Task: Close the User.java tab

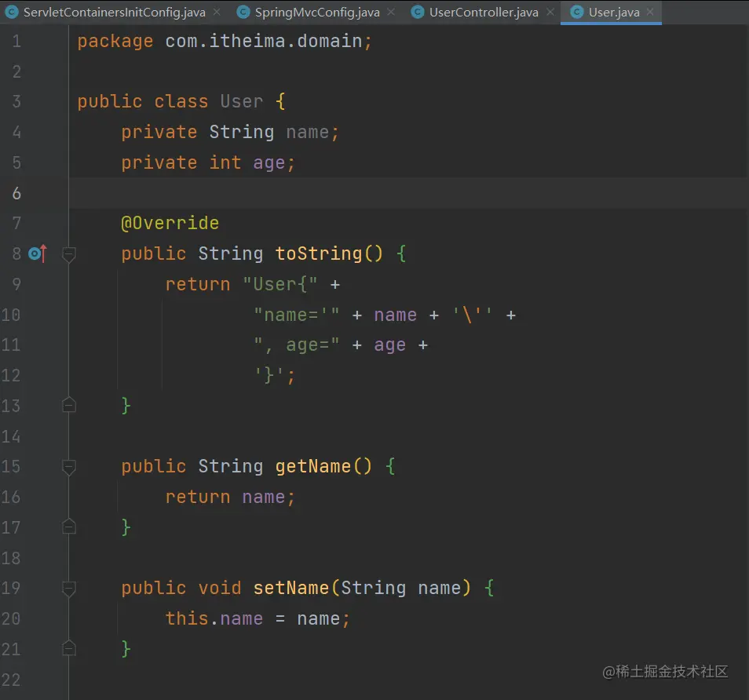Action: tap(650, 12)
